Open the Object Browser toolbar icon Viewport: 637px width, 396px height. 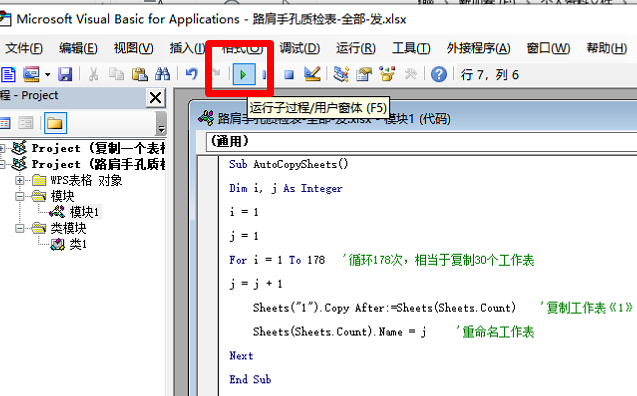coord(387,74)
